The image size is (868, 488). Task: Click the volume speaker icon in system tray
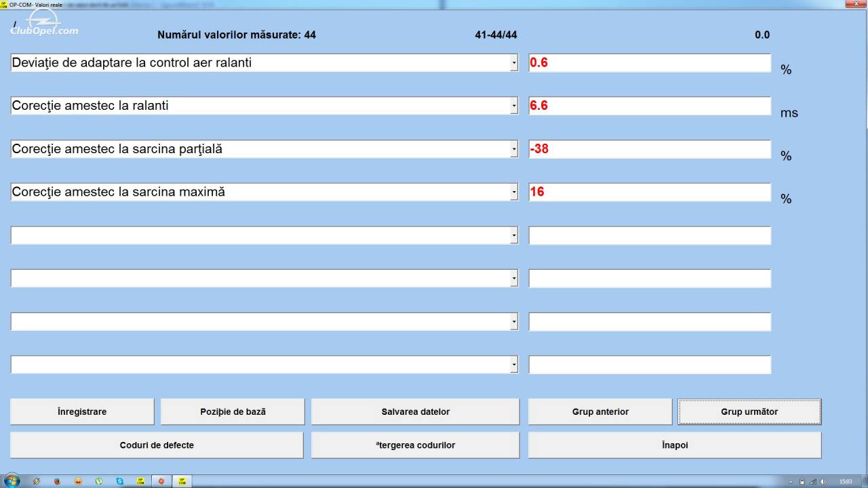(x=822, y=481)
